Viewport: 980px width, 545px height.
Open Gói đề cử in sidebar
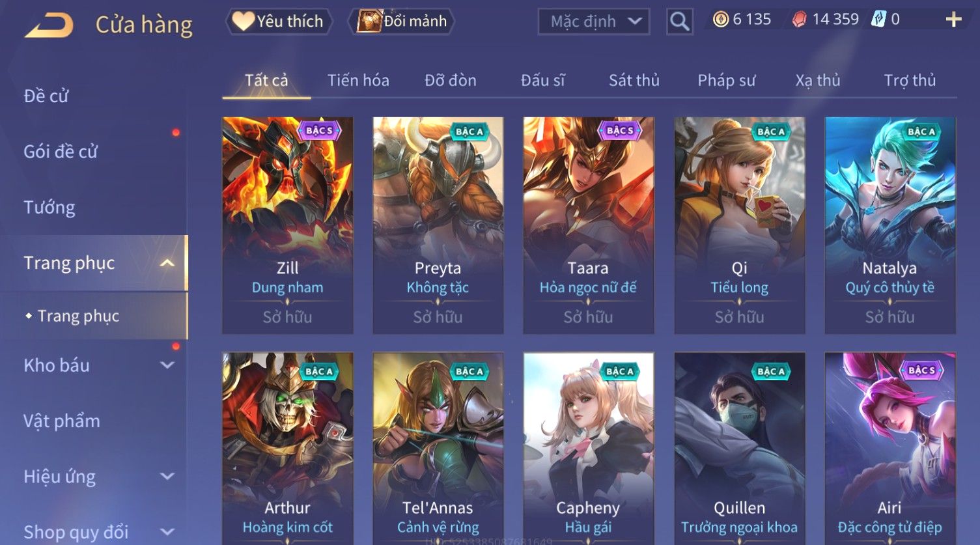click(x=61, y=152)
